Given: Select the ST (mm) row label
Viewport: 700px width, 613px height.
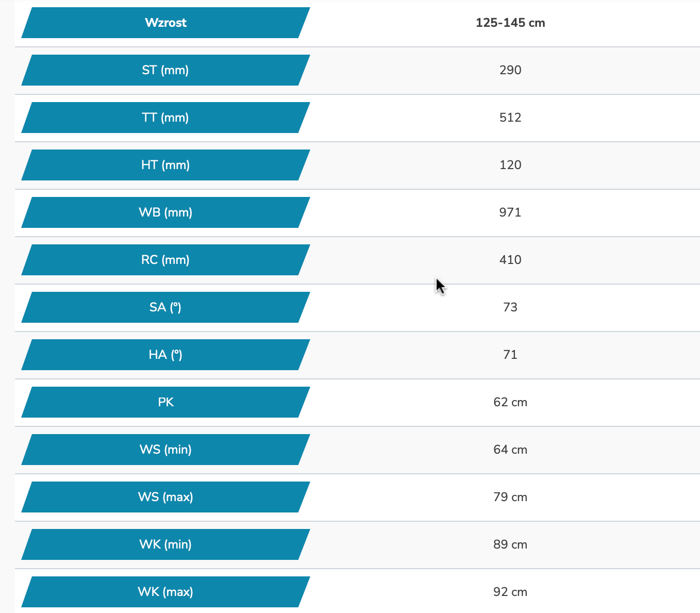Looking at the screenshot, I should [x=165, y=70].
